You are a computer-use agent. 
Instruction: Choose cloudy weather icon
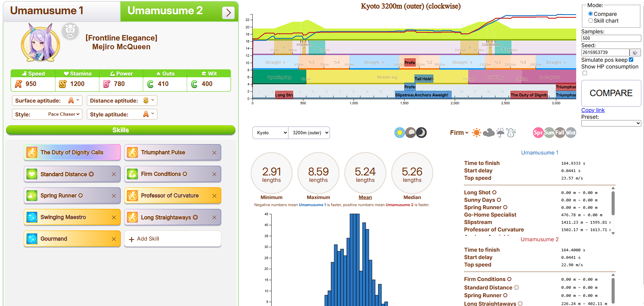click(488, 133)
